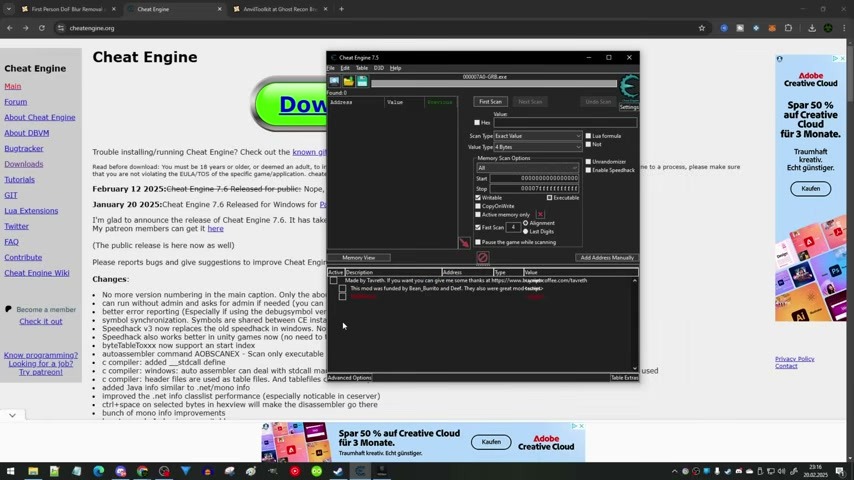The width and height of the screenshot is (854, 480).
Task: Click Add Address Manually
Action: [607, 258]
